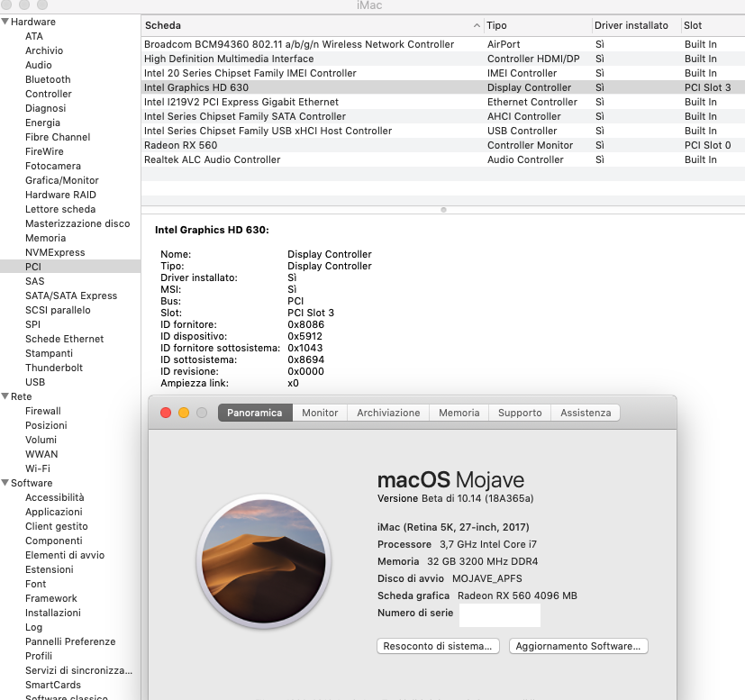
Task: Select Realtek ALC Audio Controller row
Action: (x=443, y=159)
